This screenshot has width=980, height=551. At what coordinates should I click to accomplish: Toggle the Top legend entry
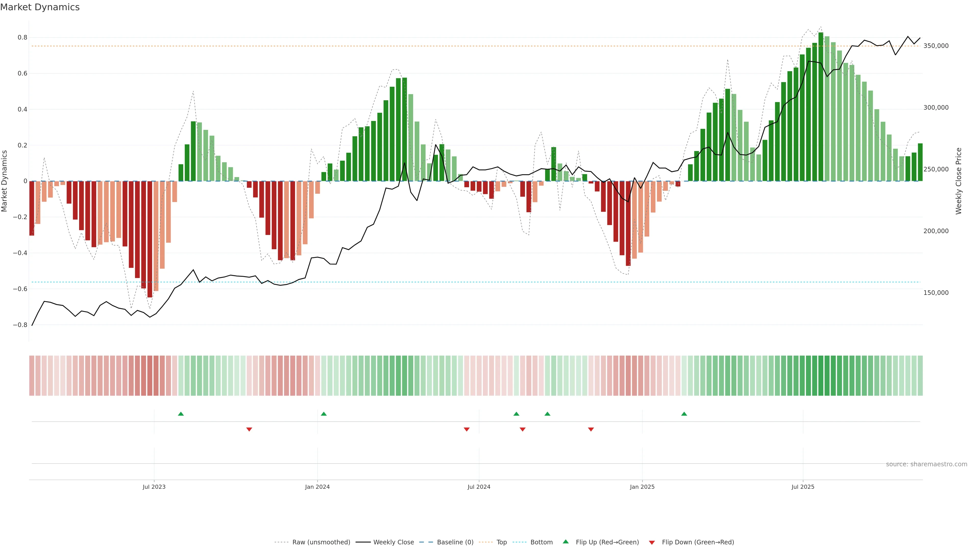point(501,542)
